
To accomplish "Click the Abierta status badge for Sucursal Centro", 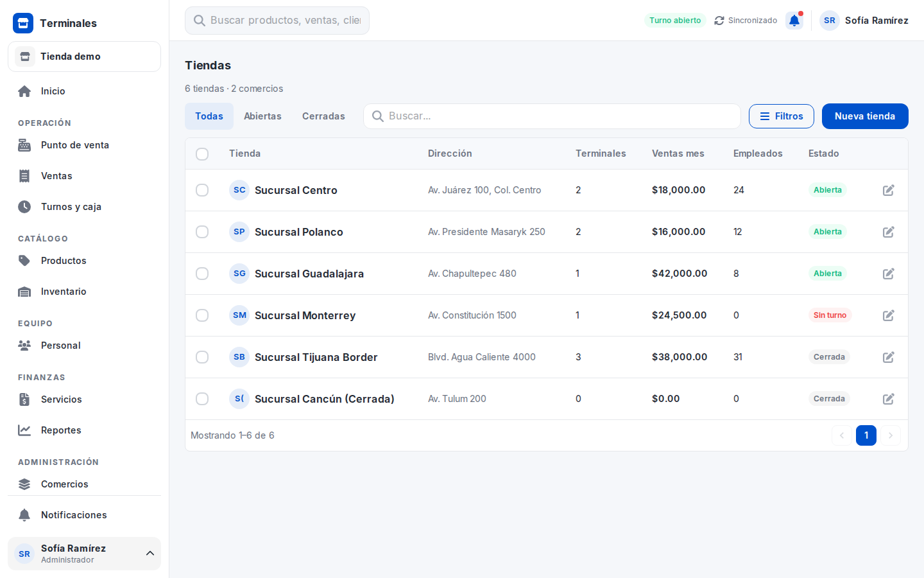I will tap(828, 190).
